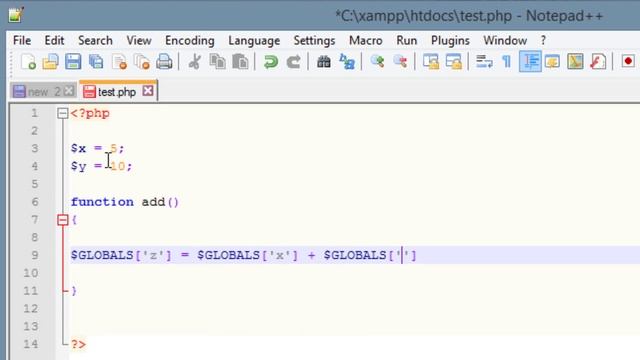The image size is (640, 360).
Task: Click the Replace toolbar icon
Action: point(347,62)
